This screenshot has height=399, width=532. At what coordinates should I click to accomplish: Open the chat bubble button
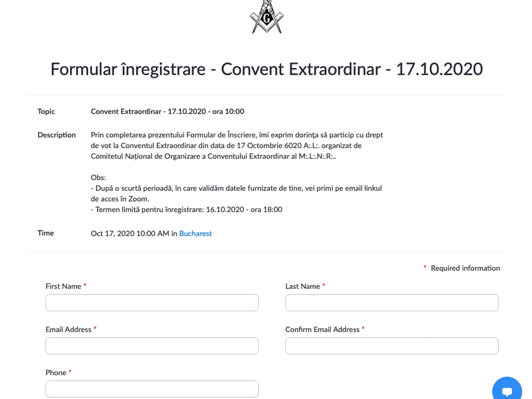tap(507, 390)
